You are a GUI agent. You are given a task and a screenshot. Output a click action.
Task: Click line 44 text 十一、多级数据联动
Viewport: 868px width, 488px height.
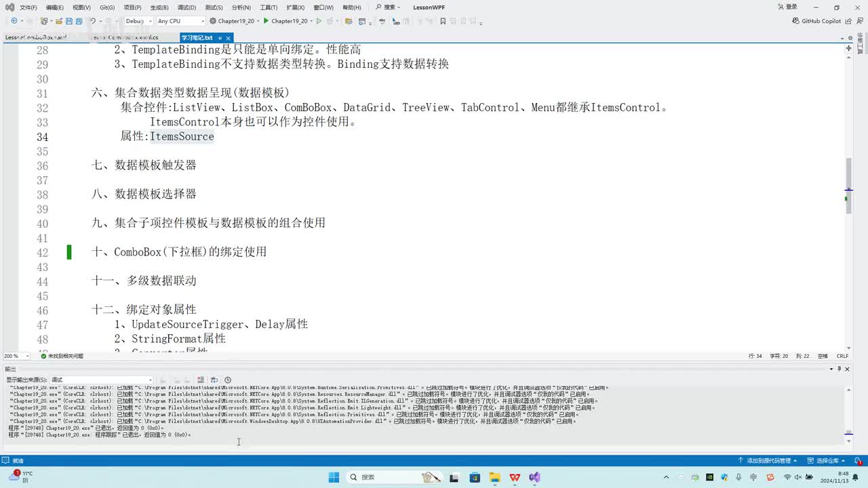(x=144, y=281)
